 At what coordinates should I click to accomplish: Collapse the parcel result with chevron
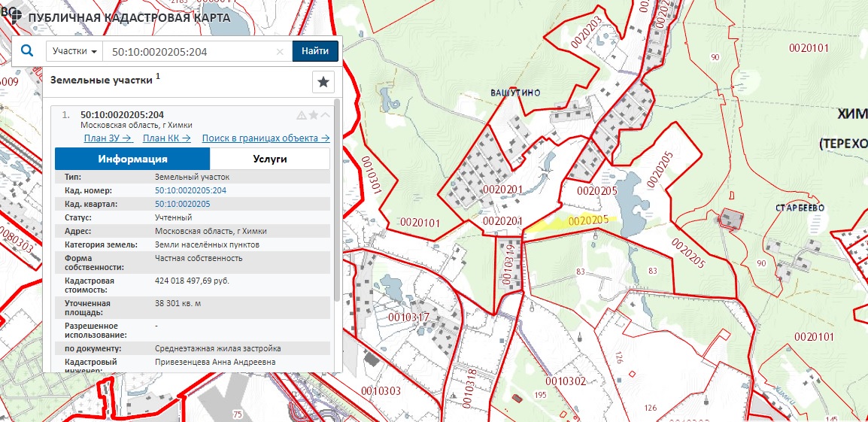pyautogui.click(x=325, y=115)
